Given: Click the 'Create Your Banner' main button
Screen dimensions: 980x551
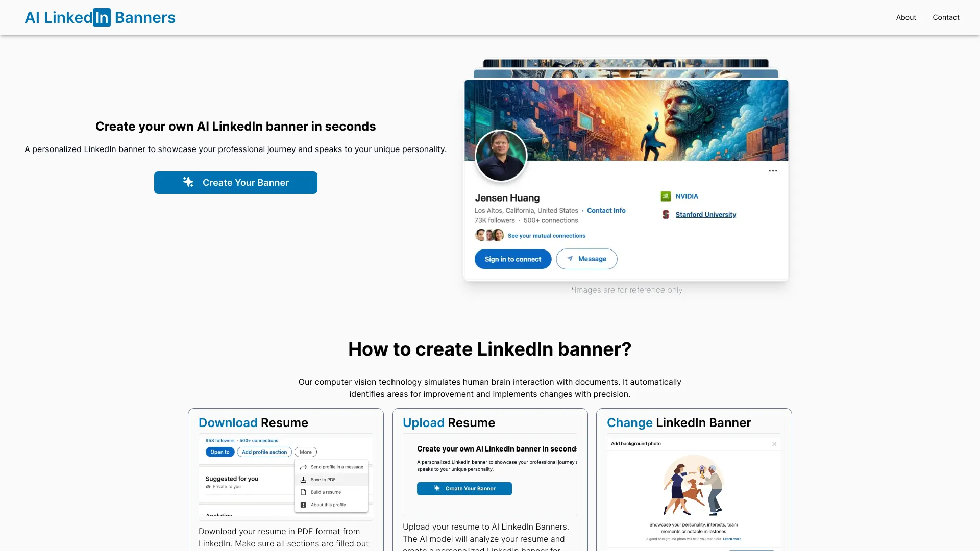Looking at the screenshot, I should coord(236,182).
